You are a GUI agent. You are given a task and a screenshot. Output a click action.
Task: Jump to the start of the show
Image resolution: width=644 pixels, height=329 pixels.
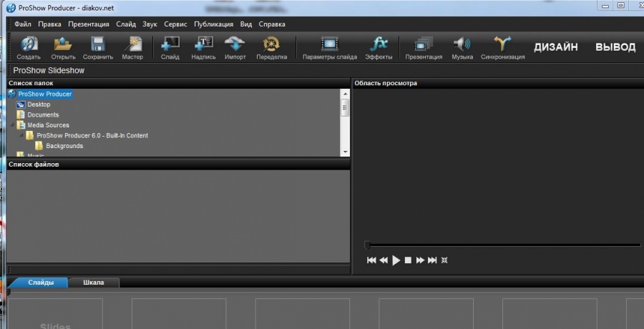[371, 260]
